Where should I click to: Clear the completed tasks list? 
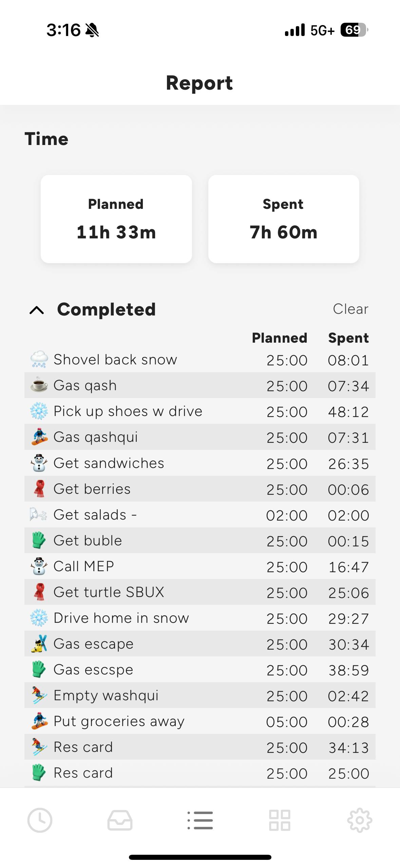point(350,309)
